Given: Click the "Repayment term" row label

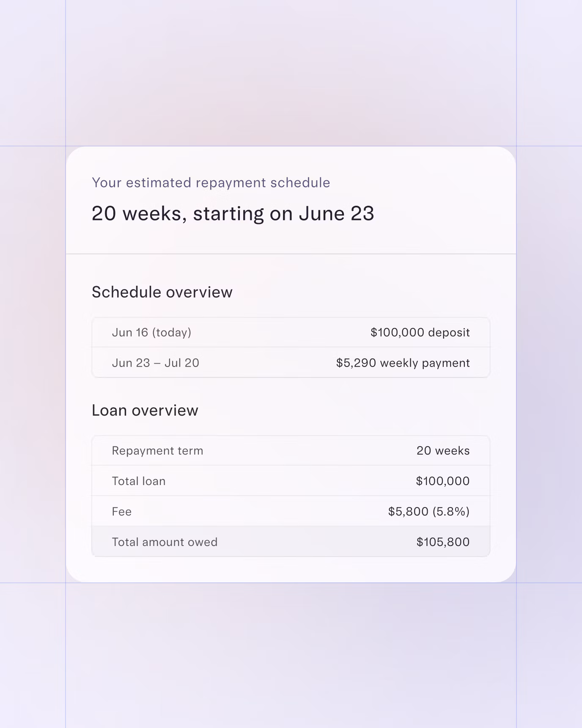Looking at the screenshot, I should tap(157, 451).
